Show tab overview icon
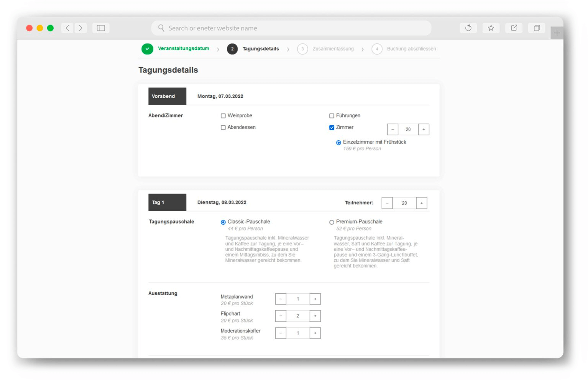This screenshot has height=380, width=588. [537, 28]
